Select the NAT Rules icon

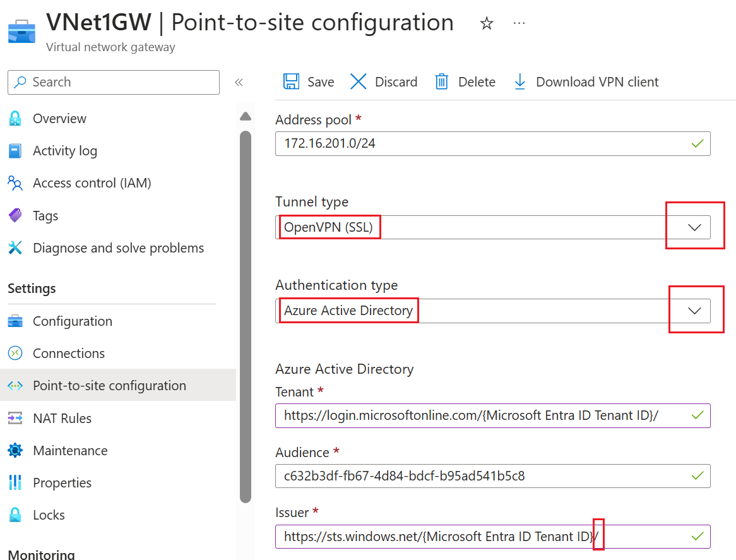[x=15, y=418]
